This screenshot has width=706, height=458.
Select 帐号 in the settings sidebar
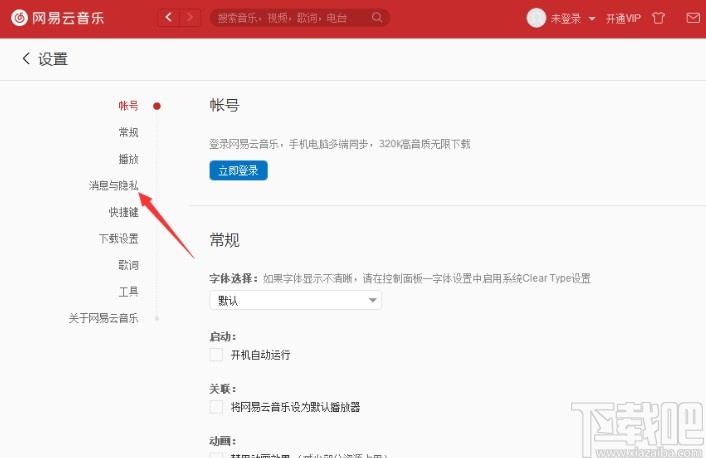[x=128, y=106]
